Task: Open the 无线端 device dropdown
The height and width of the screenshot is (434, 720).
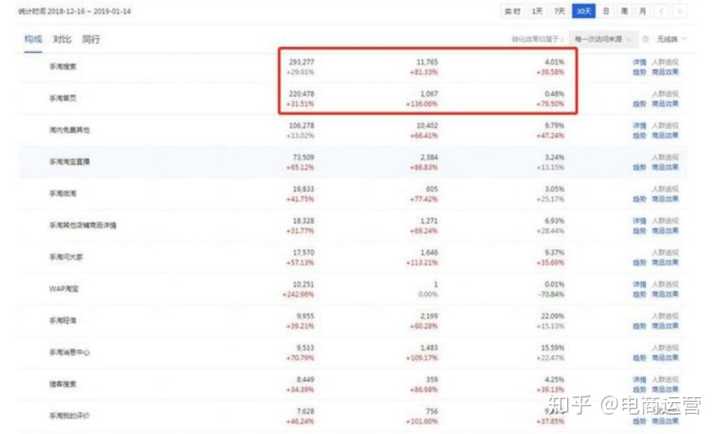Action: coord(671,39)
